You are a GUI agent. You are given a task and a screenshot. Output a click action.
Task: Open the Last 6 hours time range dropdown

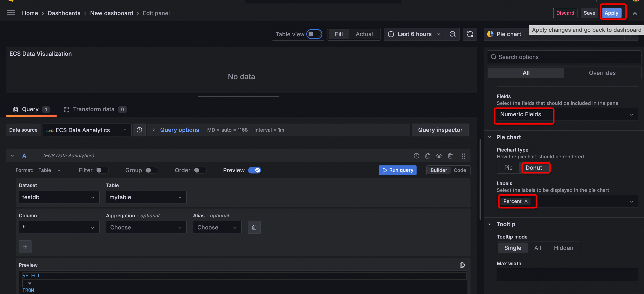point(415,34)
